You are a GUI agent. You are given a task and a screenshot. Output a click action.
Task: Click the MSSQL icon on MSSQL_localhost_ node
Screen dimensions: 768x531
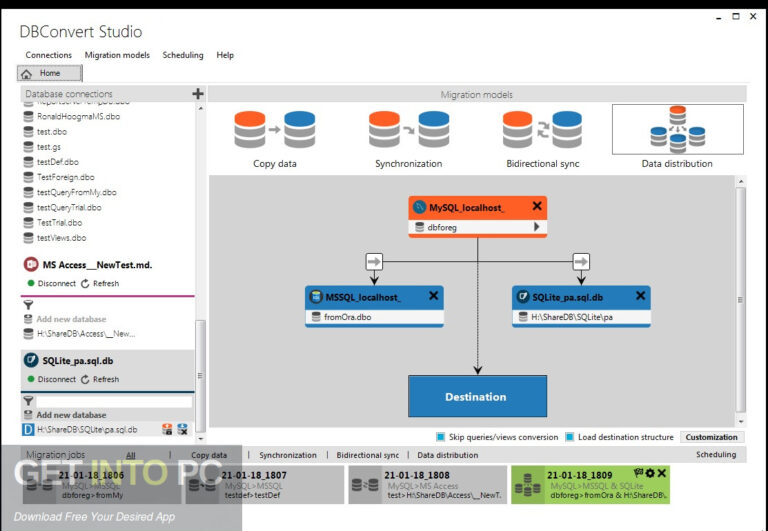click(316, 297)
